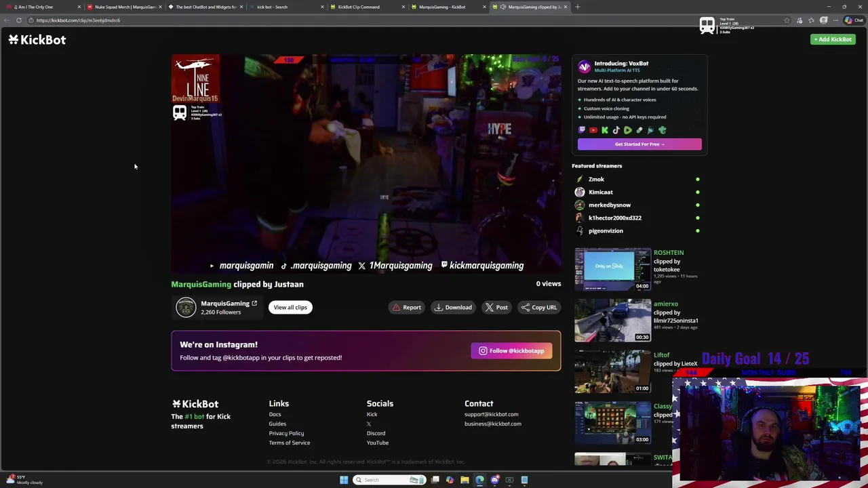Image resolution: width=868 pixels, height=488 pixels.
Task: Click support@kickbot.com email link
Action: [491, 414]
